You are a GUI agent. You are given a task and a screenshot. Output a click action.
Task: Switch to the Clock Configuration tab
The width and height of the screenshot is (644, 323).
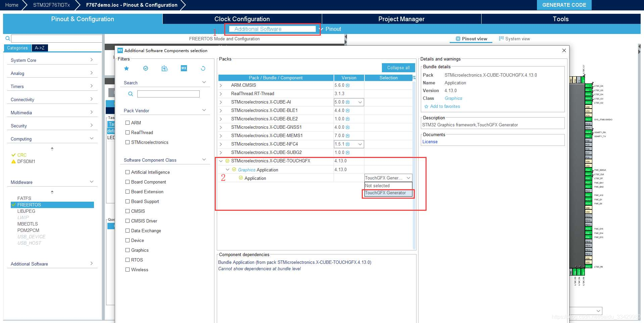click(x=242, y=19)
